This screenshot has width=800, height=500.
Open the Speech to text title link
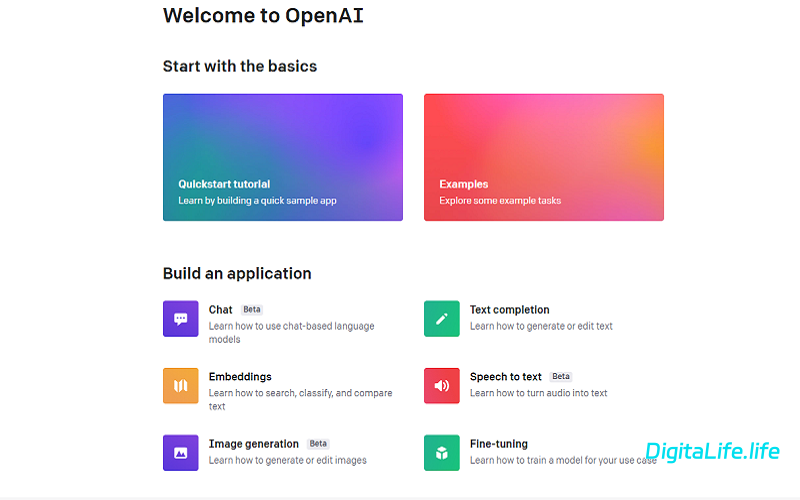click(505, 377)
